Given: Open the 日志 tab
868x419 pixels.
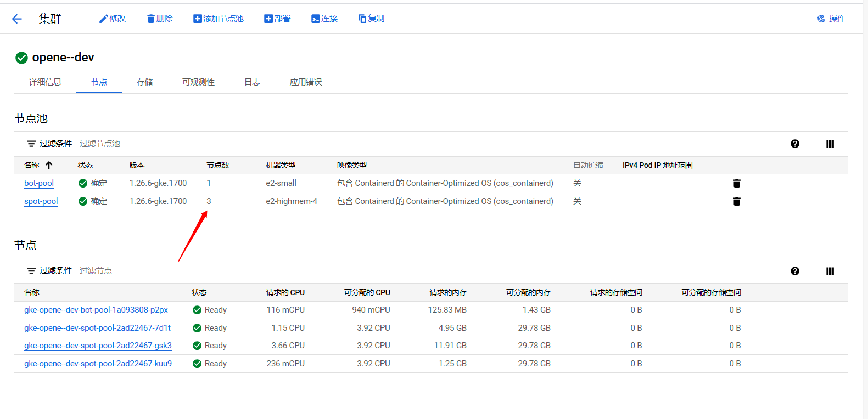Looking at the screenshot, I should pos(252,82).
